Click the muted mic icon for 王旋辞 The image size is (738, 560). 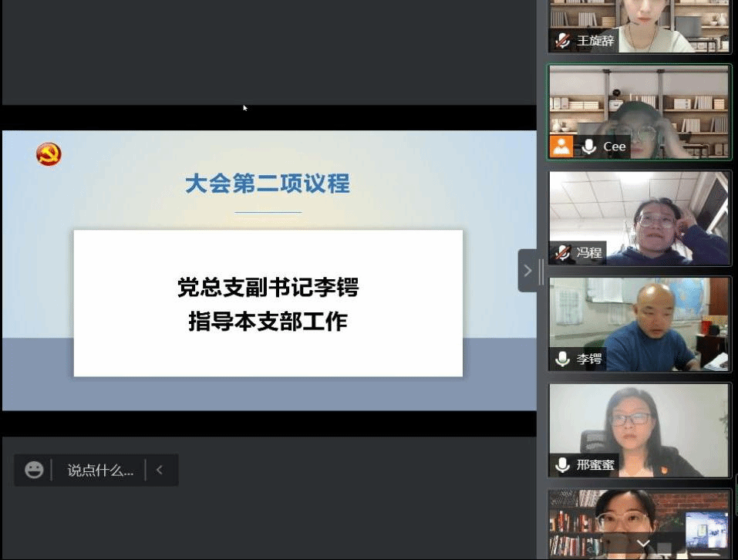coord(563,41)
